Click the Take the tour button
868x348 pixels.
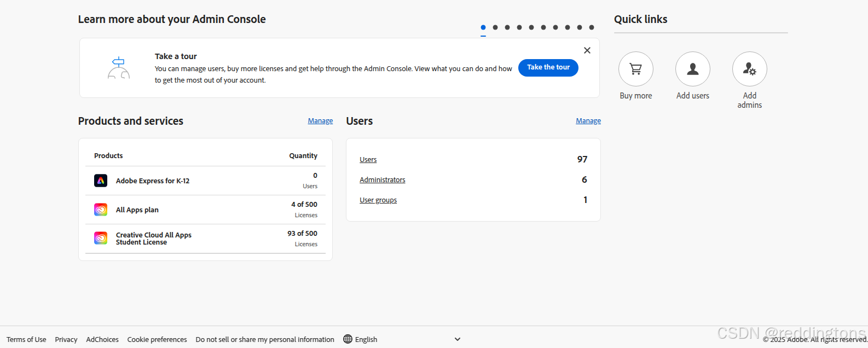point(548,67)
